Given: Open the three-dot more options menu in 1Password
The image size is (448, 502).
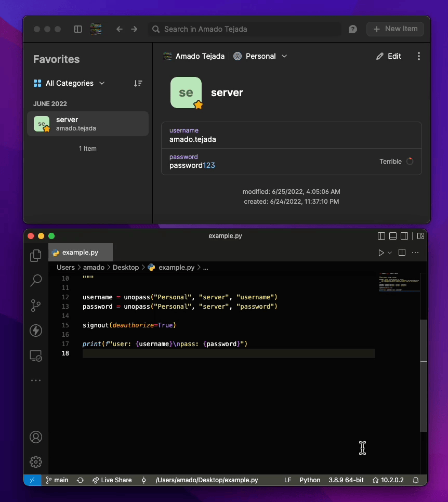Looking at the screenshot, I should 418,56.
